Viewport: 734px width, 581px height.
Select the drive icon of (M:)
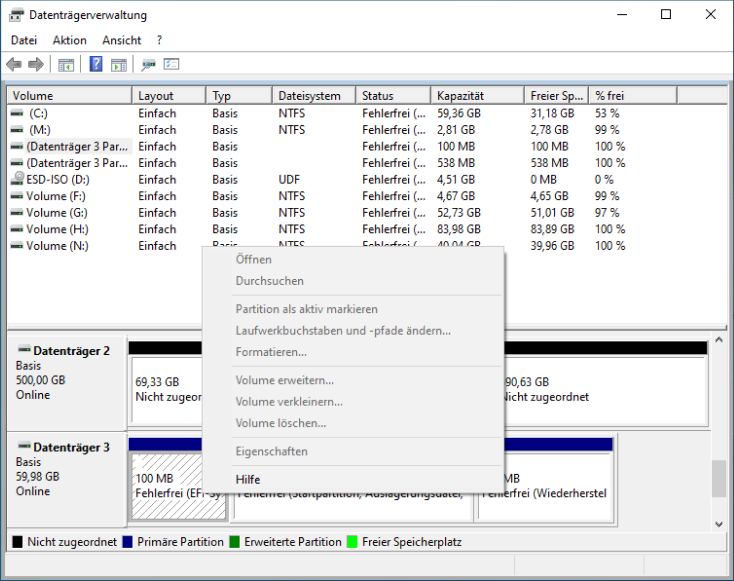(17, 130)
